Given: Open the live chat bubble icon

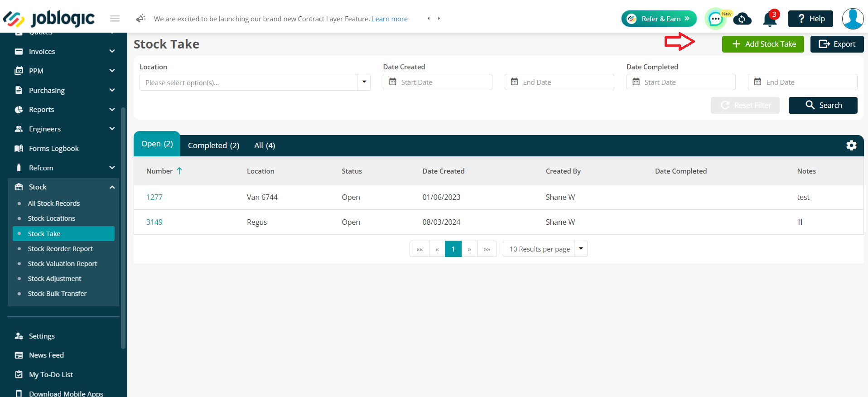Looking at the screenshot, I should 715,19.
